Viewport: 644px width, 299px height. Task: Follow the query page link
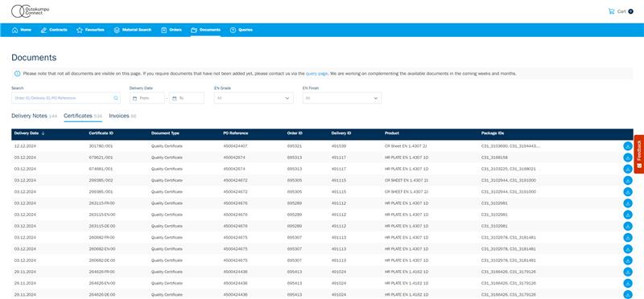(316, 73)
